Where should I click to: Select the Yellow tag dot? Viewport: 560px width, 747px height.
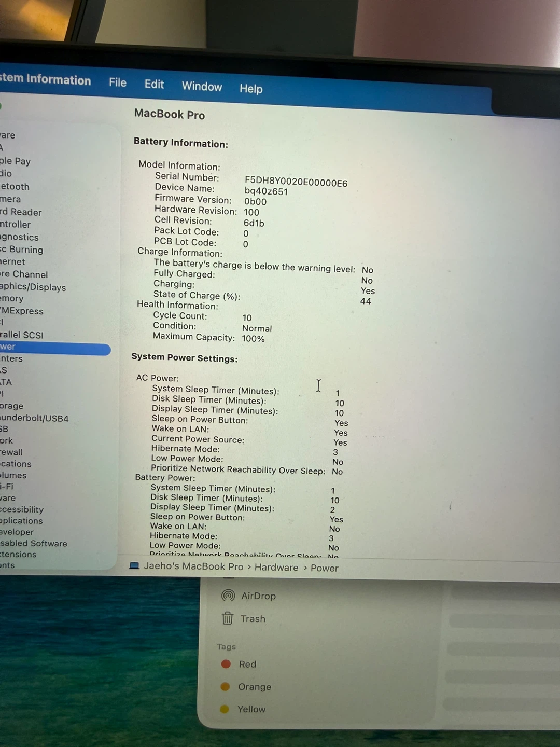pyautogui.click(x=225, y=709)
